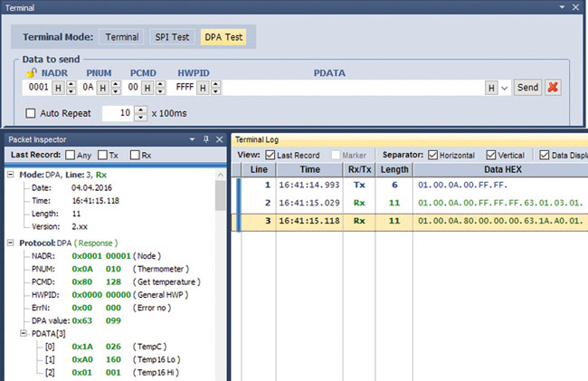Click Auto Repeat interval field 10
588x381 pixels.
(119, 113)
